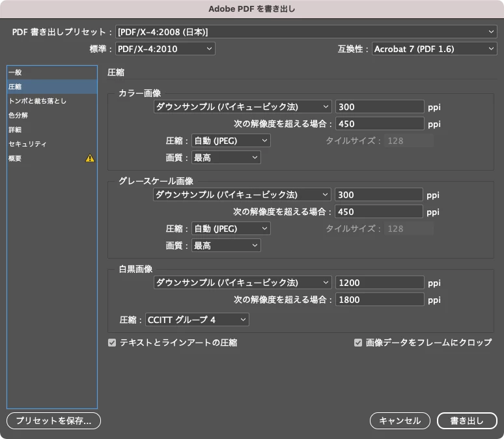Click the warning icon beside 概要
This screenshot has width=504, height=439.
[90, 158]
